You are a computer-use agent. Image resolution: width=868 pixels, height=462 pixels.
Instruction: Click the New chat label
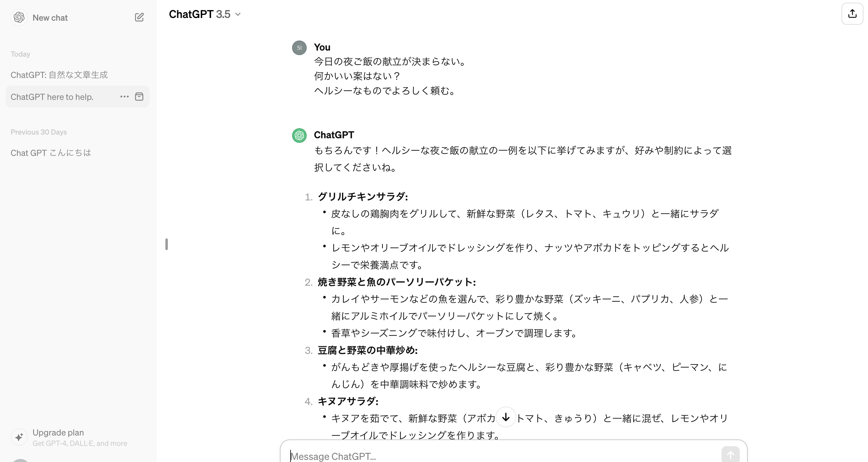[x=50, y=18]
